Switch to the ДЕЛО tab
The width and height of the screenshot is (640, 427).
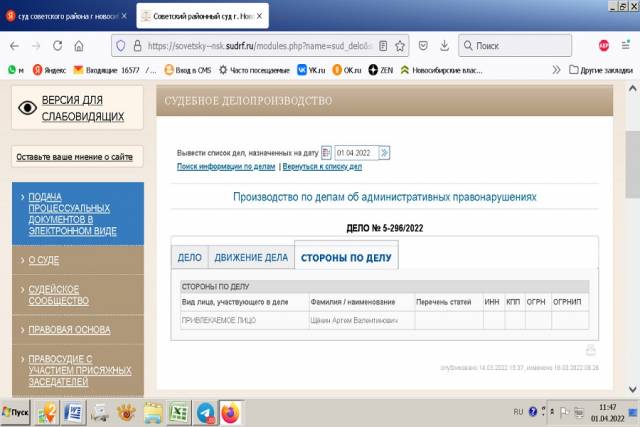pyautogui.click(x=189, y=257)
